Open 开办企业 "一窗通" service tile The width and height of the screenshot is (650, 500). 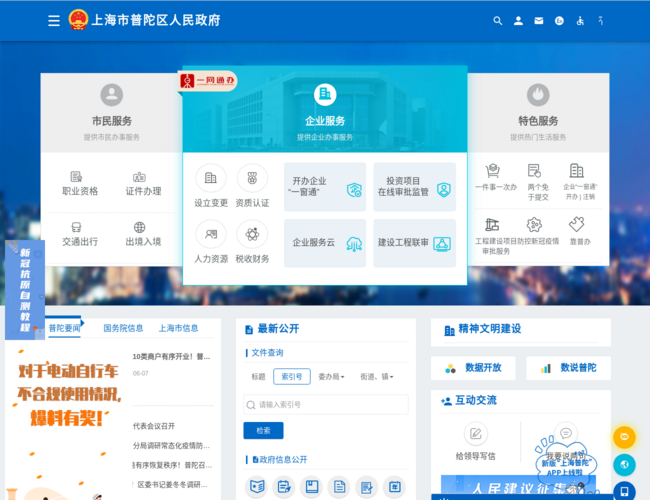(x=325, y=187)
